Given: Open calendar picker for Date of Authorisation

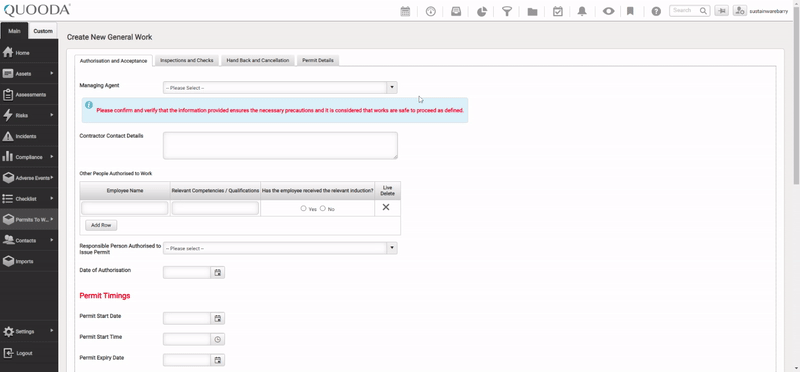Looking at the screenshot, I should pyautogui.click(x=217, y=272).
